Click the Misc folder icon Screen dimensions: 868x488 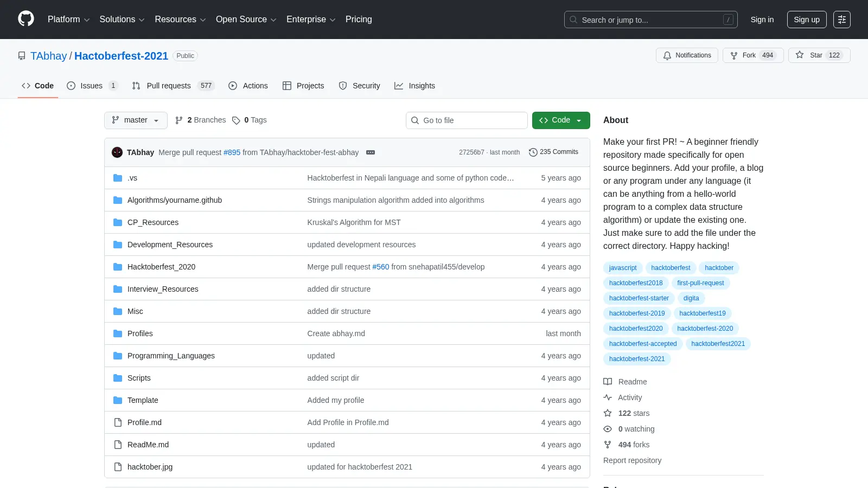(x=118, y=311)
